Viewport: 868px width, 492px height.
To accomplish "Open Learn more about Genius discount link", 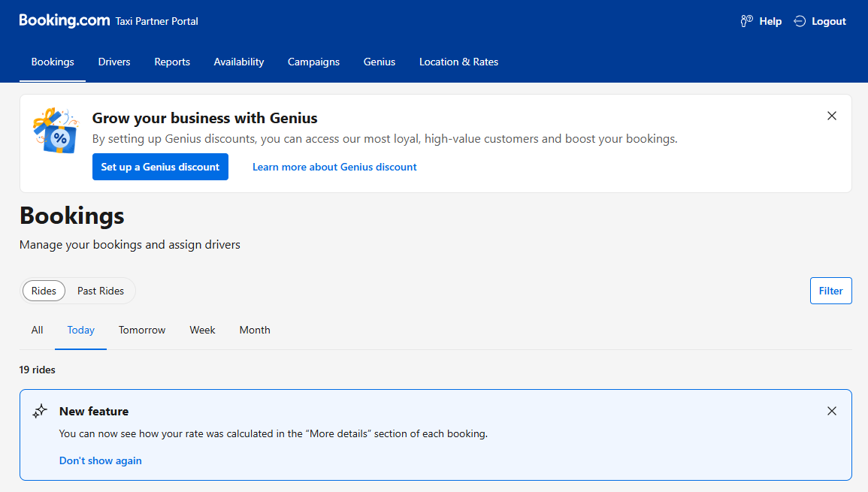I will 334,167.
